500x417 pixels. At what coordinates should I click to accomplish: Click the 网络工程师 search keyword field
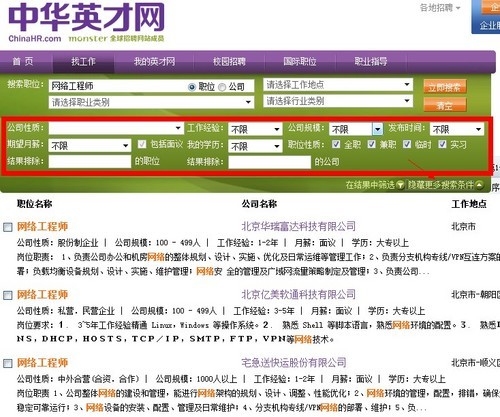tap(117, 86)
